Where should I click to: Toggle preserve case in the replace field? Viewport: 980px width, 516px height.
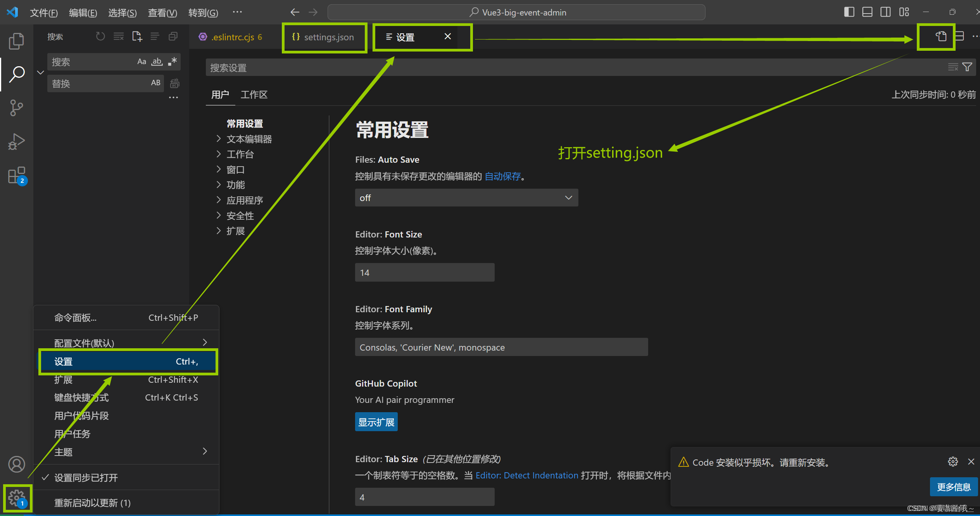coord(155,83)
